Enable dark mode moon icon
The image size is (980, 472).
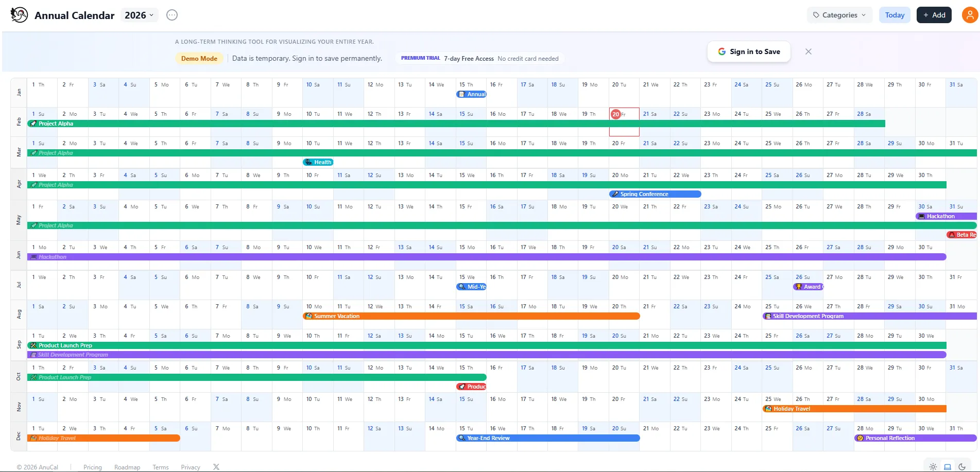coord(962,467)
